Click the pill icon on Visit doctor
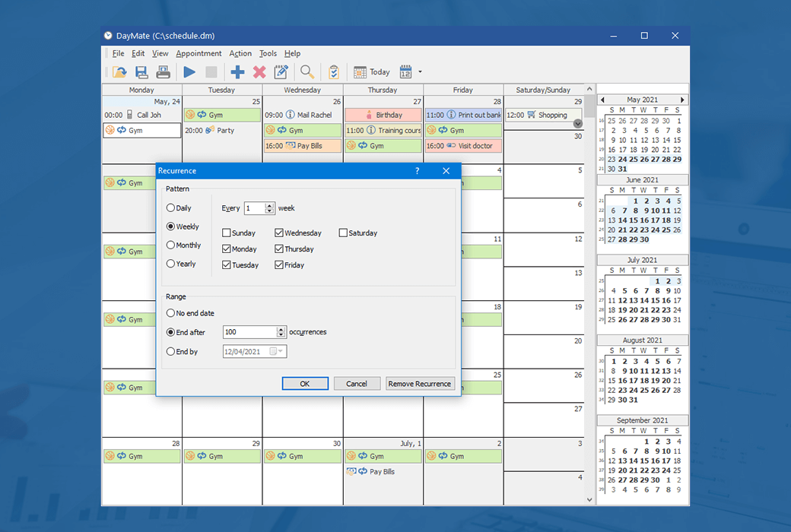 click(451, 146)
